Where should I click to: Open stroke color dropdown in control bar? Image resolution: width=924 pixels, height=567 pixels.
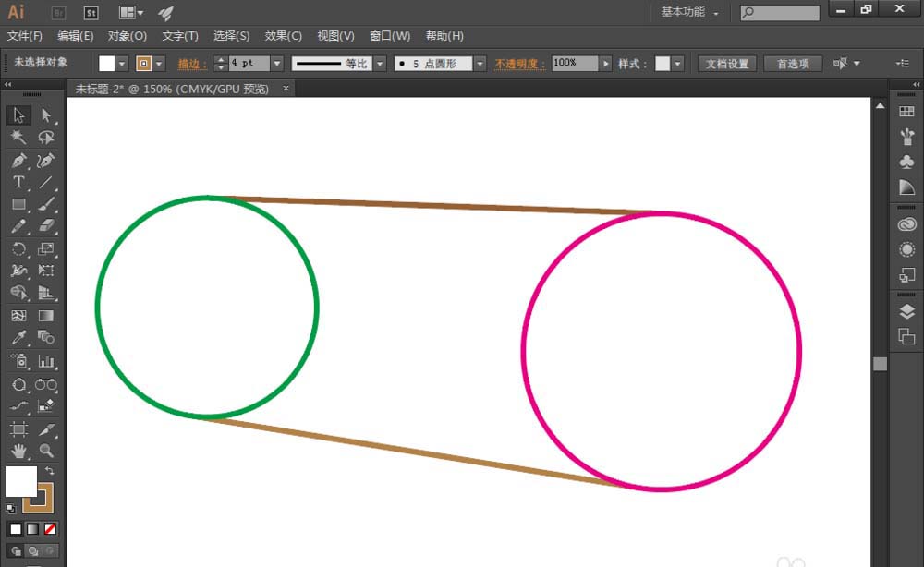click(x=159, y=64)
